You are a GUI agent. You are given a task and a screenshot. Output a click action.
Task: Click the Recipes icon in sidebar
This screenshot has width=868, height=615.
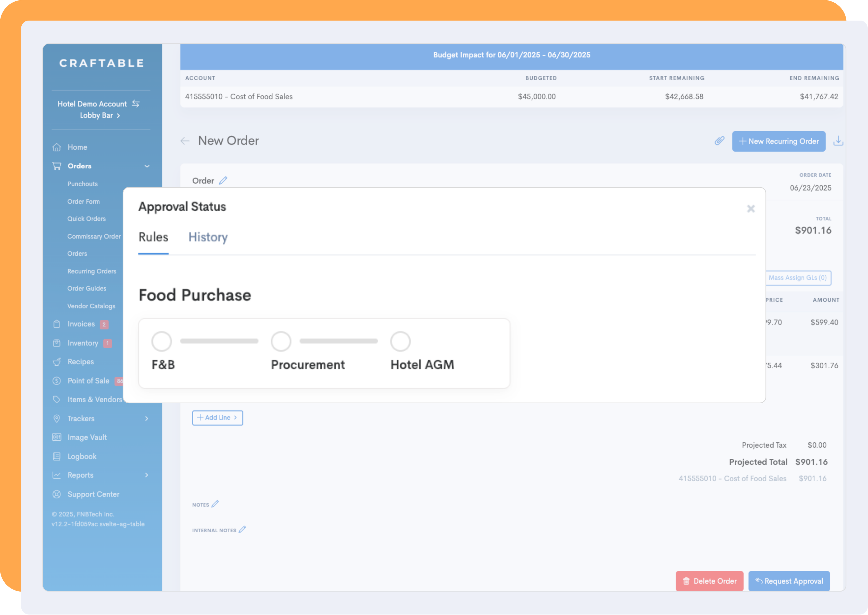click(56, 362)
